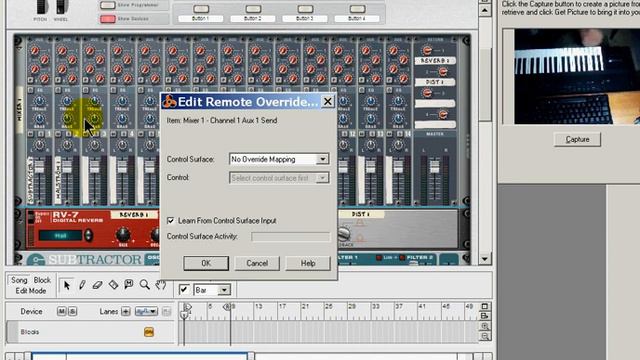Toggle channel 1 EQ on button
The width and height of the screenshot is (640, 360).
point(31,90)
